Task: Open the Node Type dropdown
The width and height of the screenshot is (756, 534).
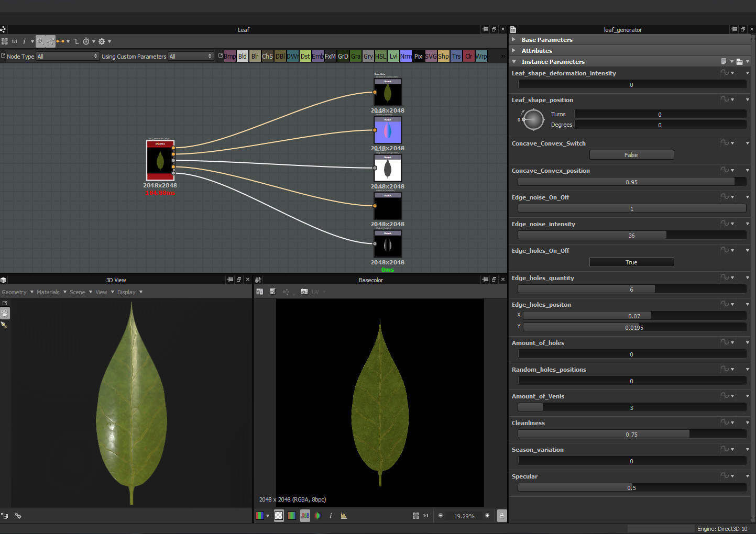Action: [67, 56]
